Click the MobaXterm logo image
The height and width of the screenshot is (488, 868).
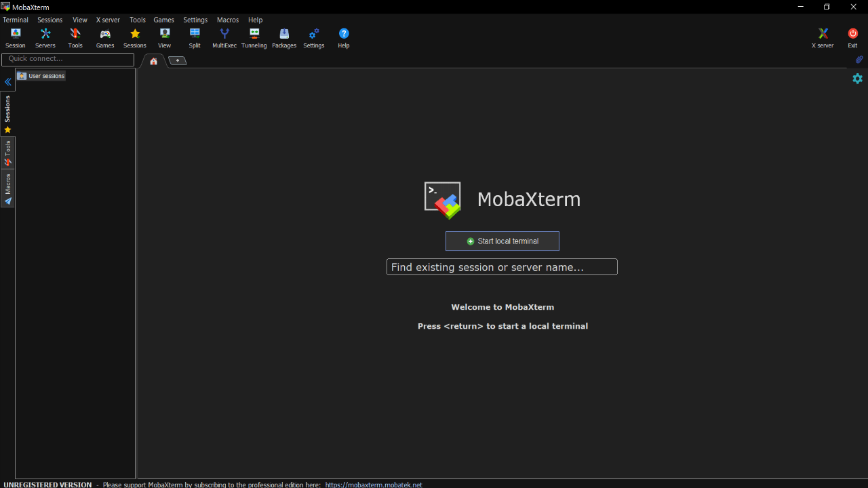[443, 200]
